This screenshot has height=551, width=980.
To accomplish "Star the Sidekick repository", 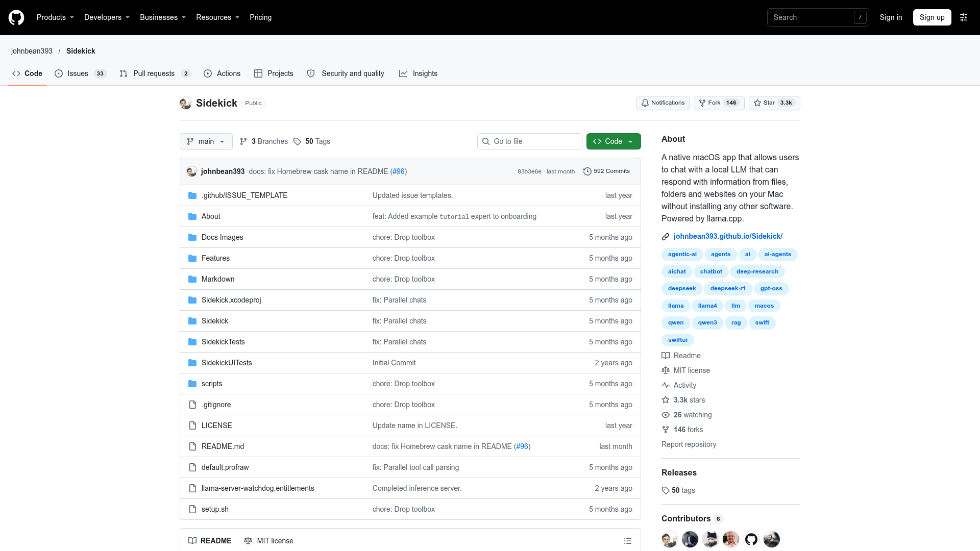I will [774, 103].
